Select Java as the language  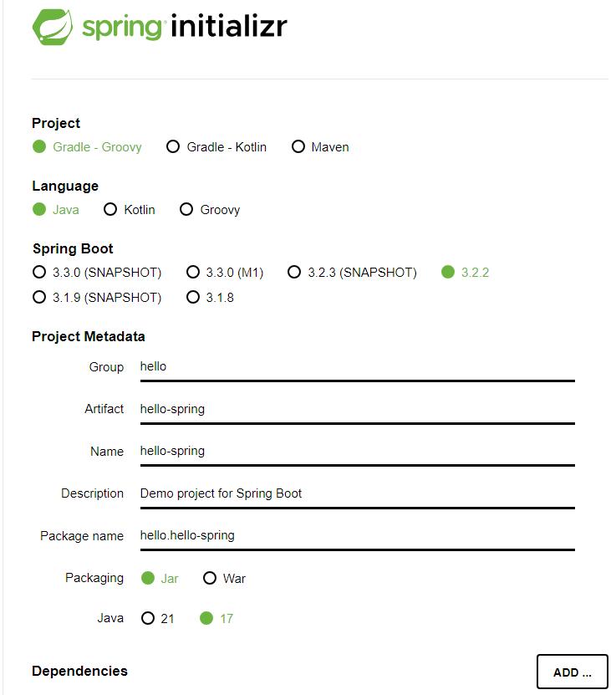[39, 210]
